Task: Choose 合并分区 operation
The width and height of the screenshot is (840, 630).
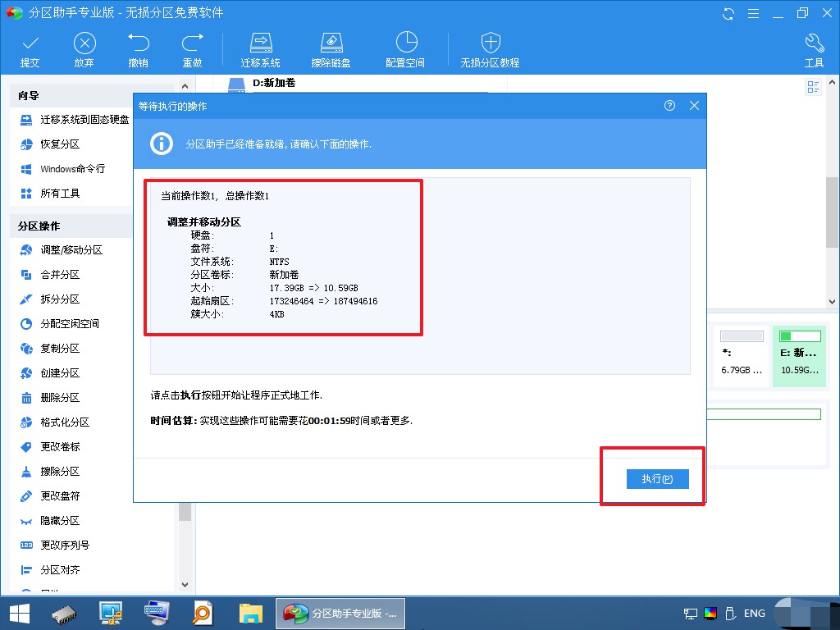Action: [50, 275]
